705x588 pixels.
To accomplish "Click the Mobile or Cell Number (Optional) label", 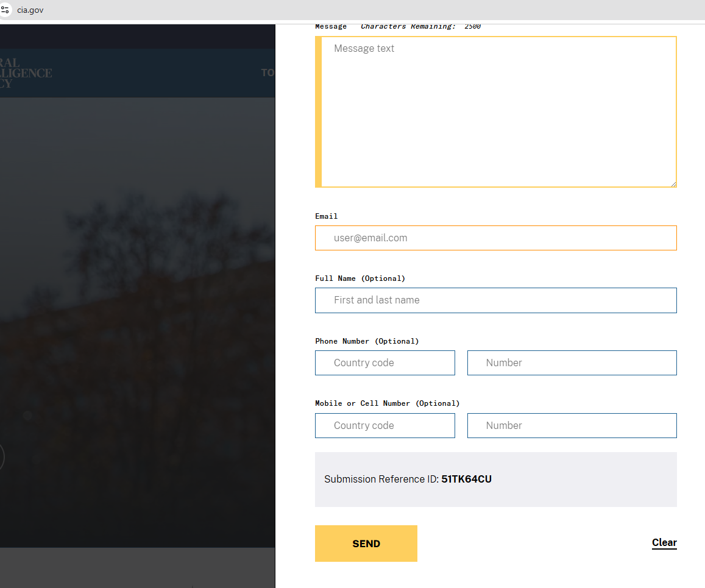I will pyautogui.click(x=388, y=403).
